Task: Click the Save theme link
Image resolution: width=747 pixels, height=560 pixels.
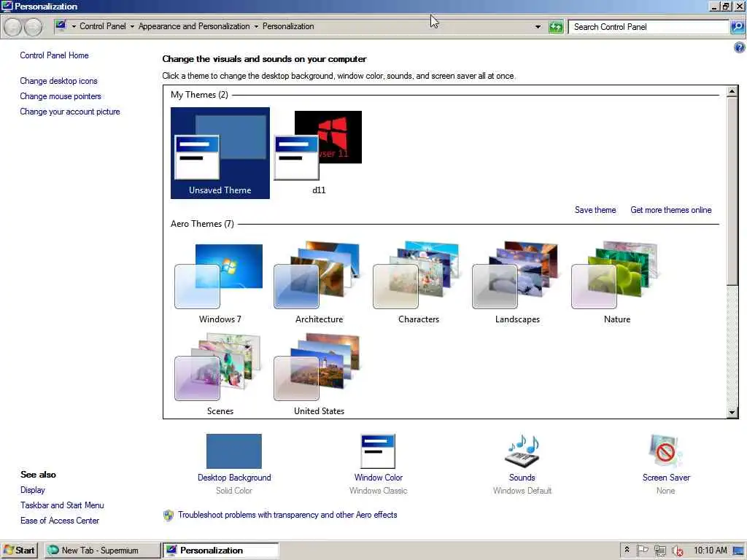Action: coord(595,210)
